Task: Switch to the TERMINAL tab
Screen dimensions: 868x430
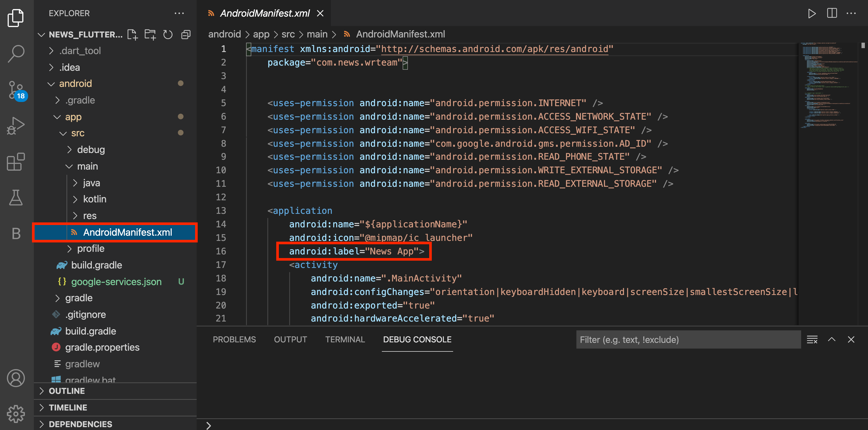Action: click(x=345, y=339)
